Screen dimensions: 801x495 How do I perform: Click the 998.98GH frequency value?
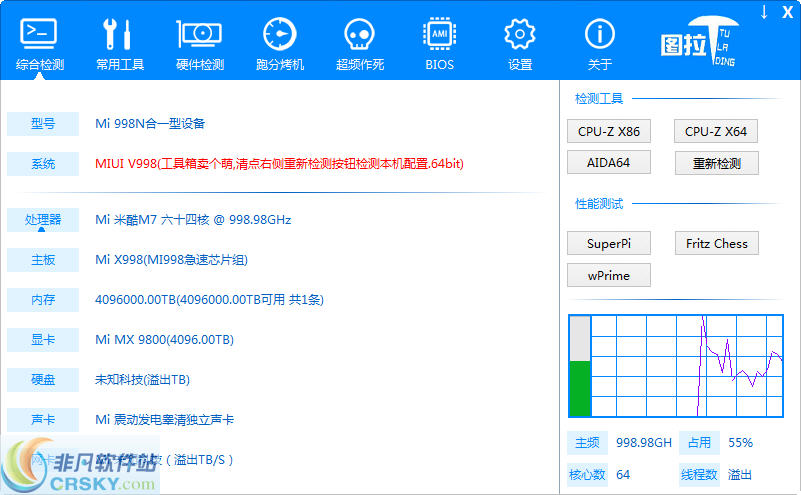644,443
